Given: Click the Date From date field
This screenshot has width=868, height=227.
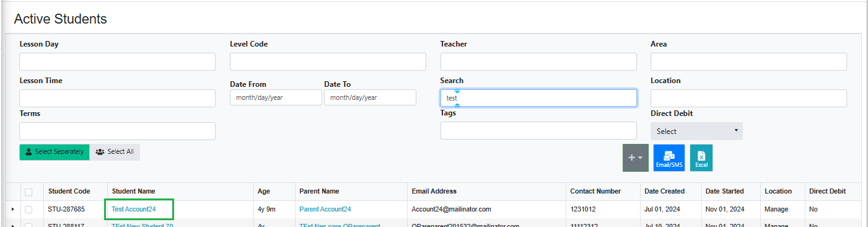Looking at the screenshot, I should tap(276, 97).
